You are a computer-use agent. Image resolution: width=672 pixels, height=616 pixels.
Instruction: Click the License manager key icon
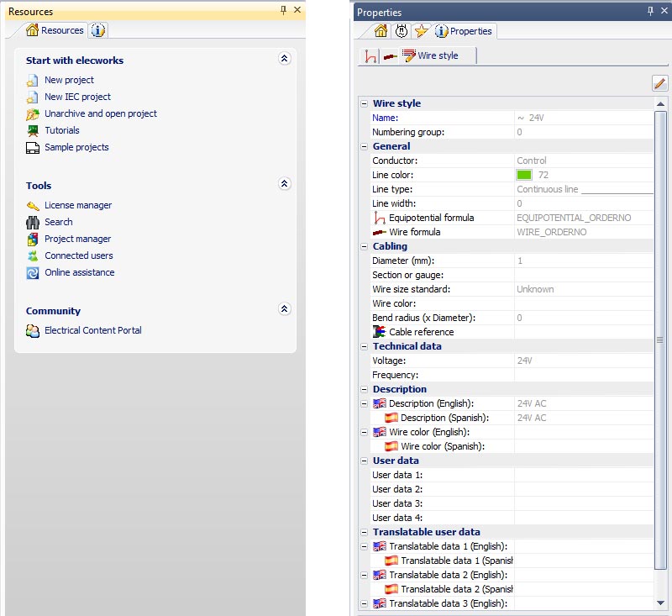coord(33,206)
